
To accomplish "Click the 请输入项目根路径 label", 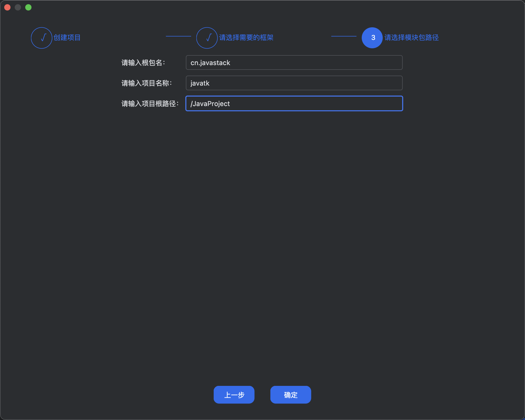I will (x=150, y=103).
